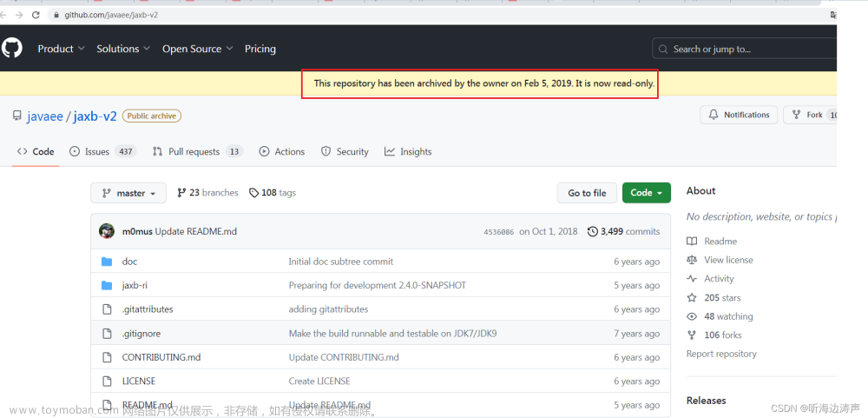
Task: Click commit message Create LICENSE
Action: click(319, 382)
